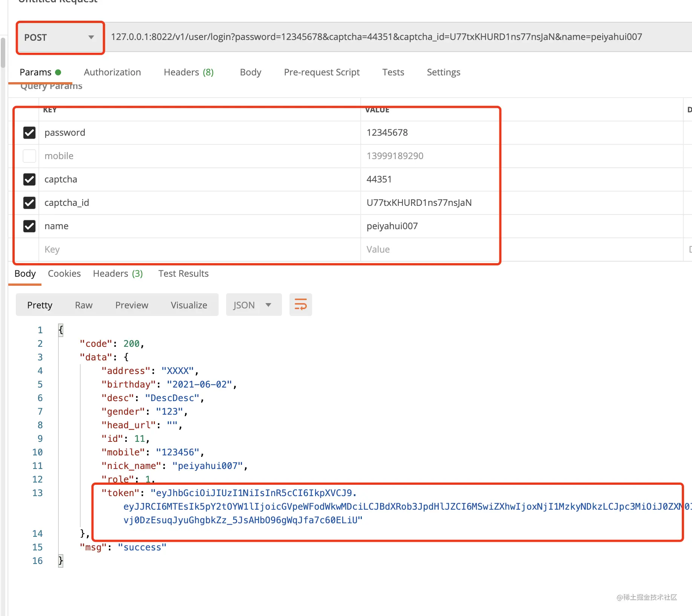Click the request URL field
This screenshot has height=616, width=692.
coord(398,37)
